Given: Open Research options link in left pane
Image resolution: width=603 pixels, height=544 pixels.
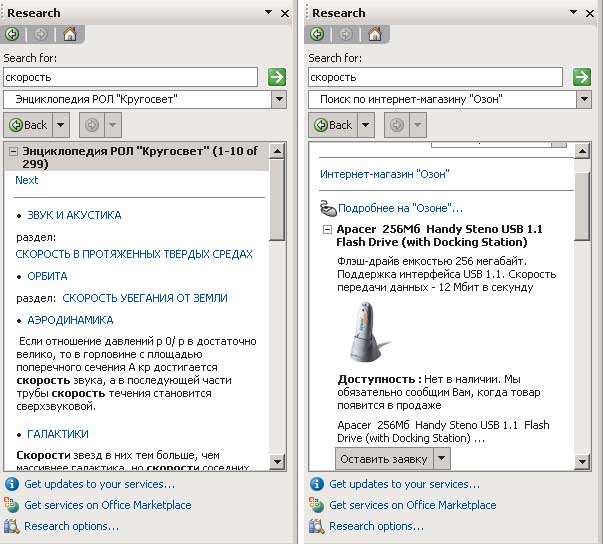Looking at the screenshot, I should [72, 526].
